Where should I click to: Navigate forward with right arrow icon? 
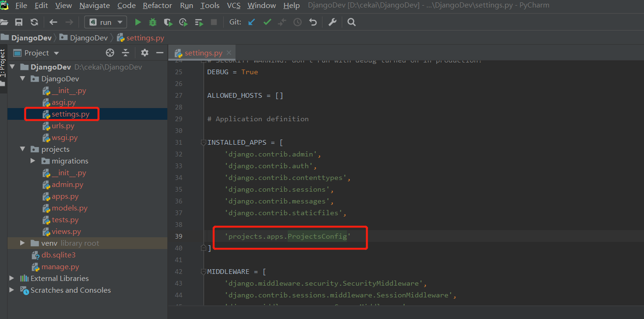point(69,22)
